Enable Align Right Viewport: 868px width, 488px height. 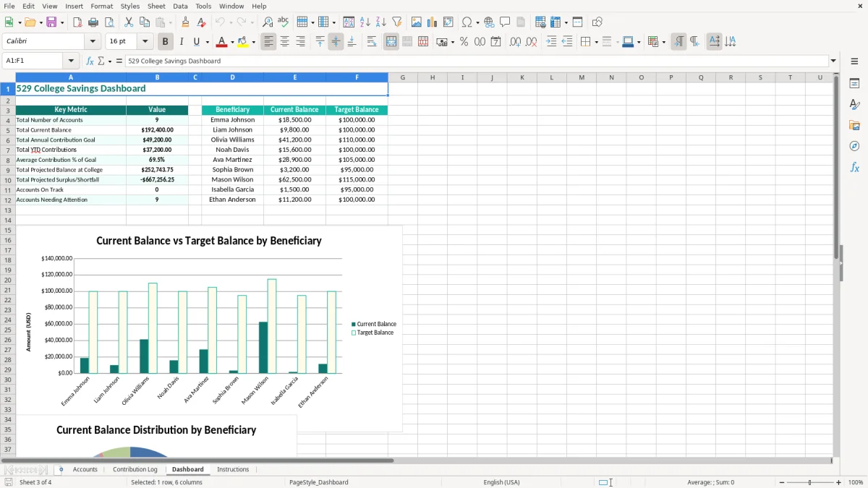(301, 42)
